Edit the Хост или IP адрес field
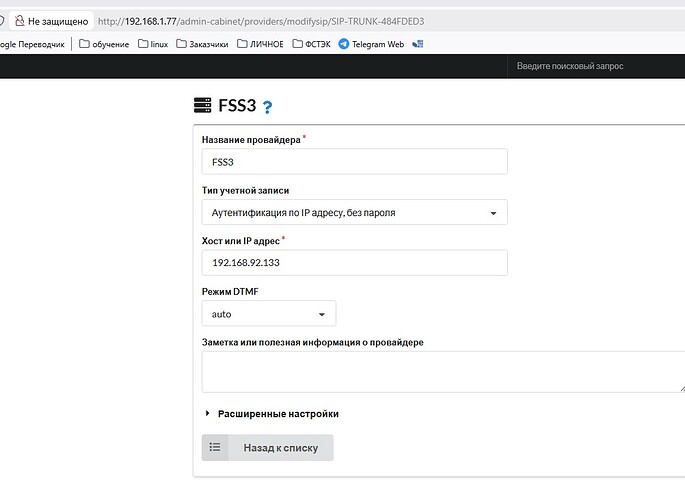Image resolution: width=685 pixels, height=500 pixels. (354, 263)
